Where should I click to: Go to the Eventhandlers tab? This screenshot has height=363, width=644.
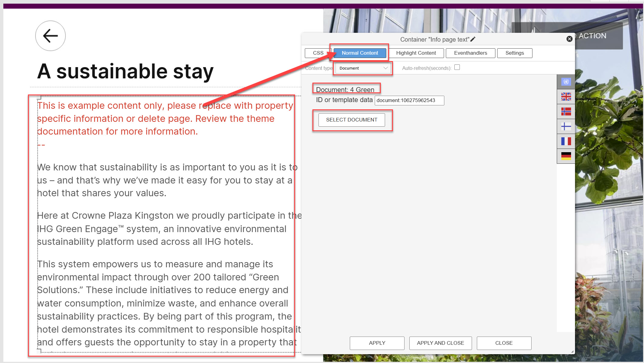pyautogui.click(x=470, y=53)
